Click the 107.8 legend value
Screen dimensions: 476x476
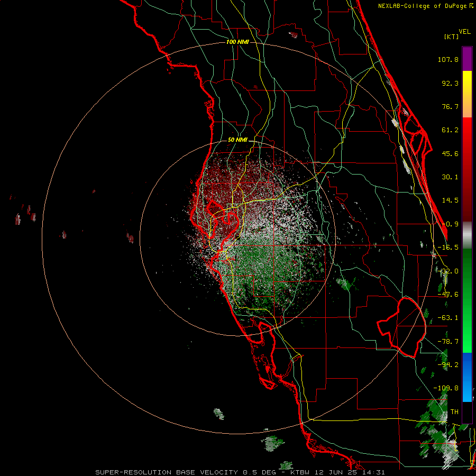click(448, 59)
